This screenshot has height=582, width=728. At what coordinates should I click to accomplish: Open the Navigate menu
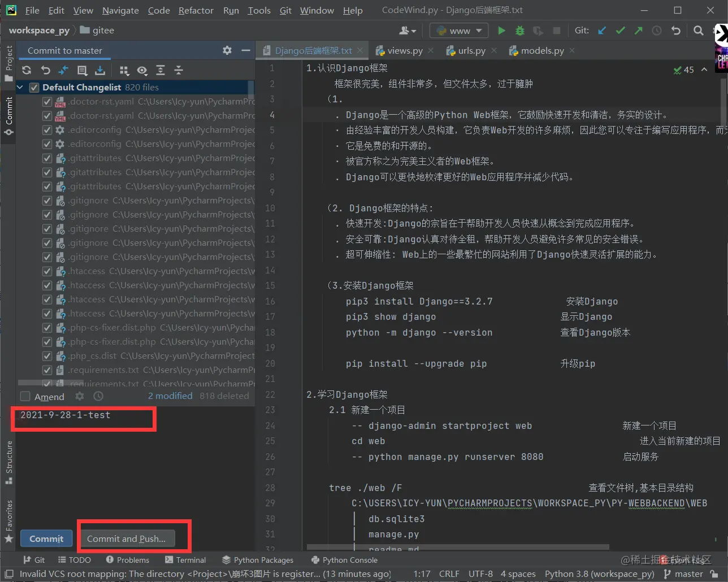click(120, 10)
